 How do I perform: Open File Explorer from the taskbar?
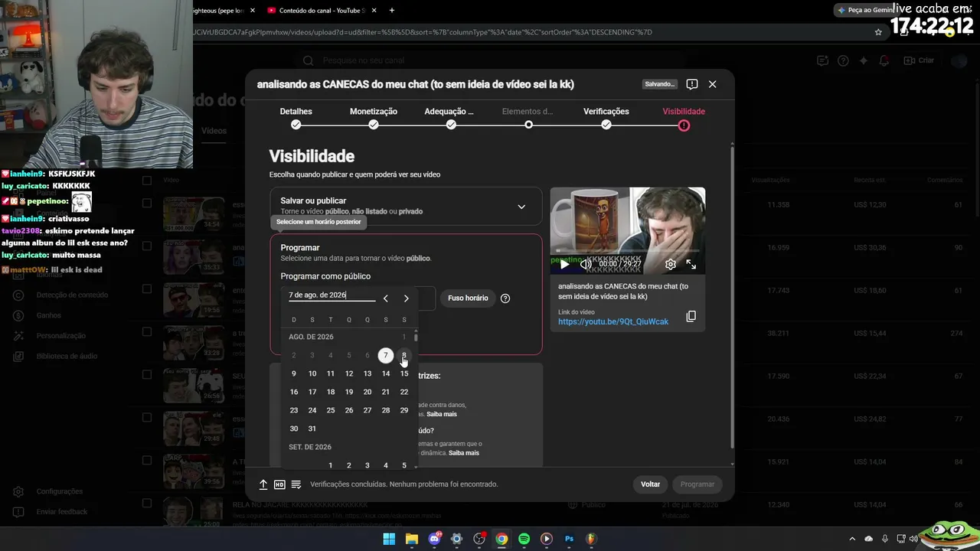coord(411,539)
